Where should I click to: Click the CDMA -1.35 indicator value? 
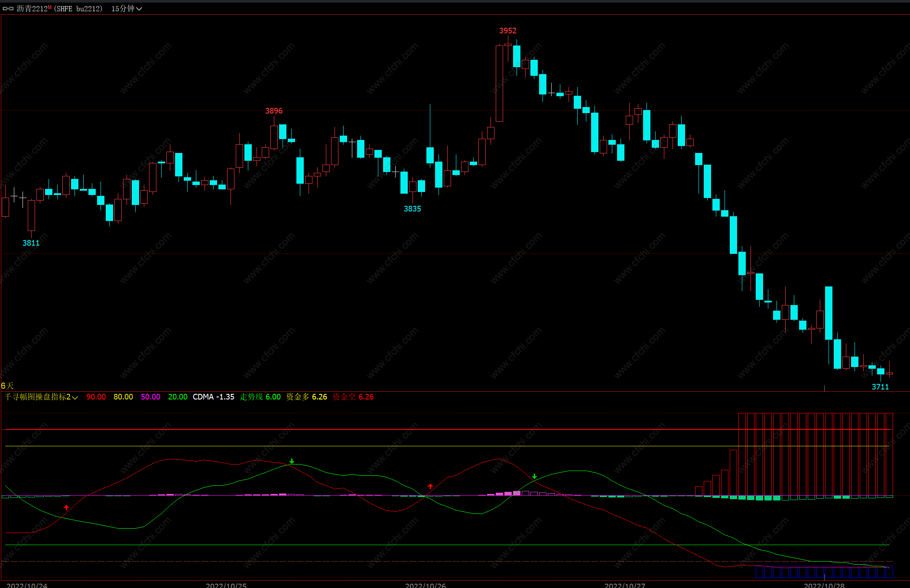[x=213, y=397]
